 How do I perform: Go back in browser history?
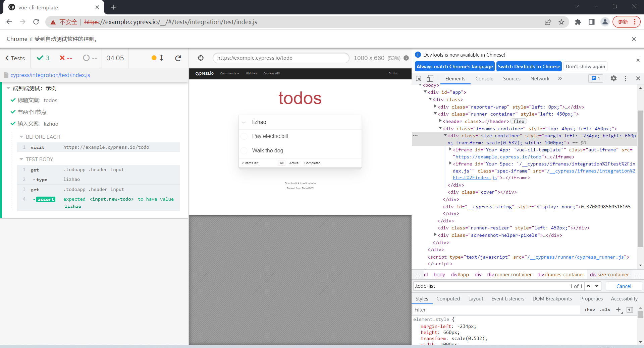[x=9, y=22]
